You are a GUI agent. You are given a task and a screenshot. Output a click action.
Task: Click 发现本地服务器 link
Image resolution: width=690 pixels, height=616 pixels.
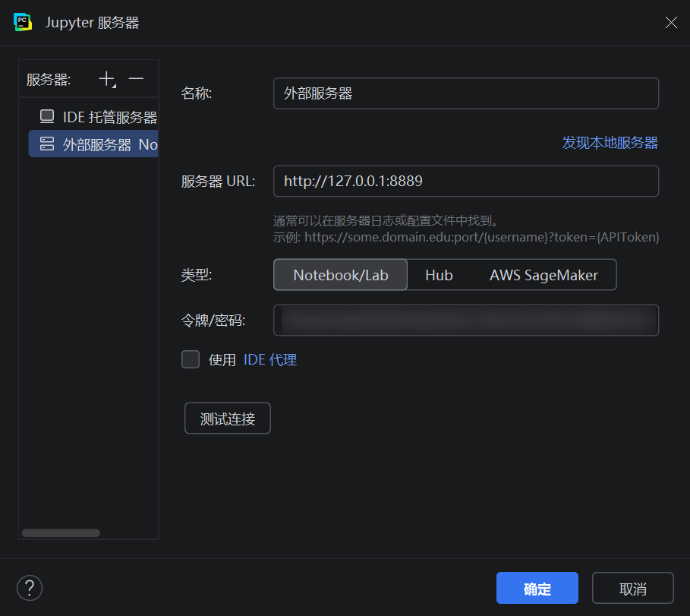click(x=610, y=143)
